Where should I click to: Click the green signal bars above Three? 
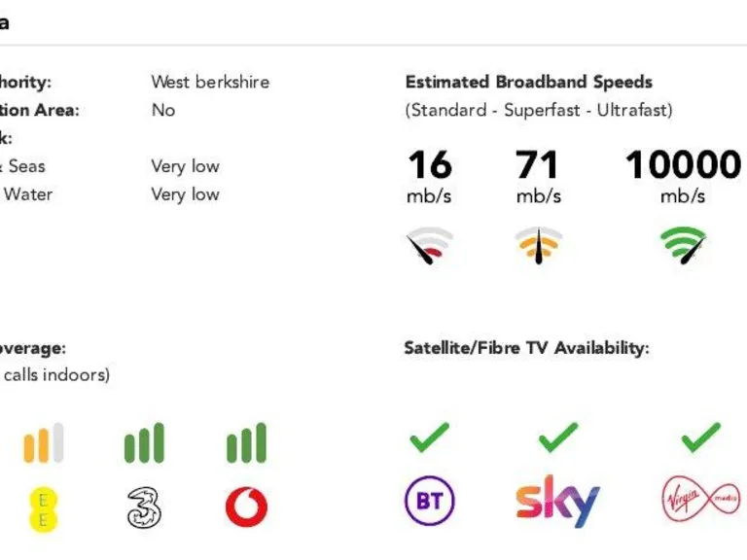coord(144,443)
